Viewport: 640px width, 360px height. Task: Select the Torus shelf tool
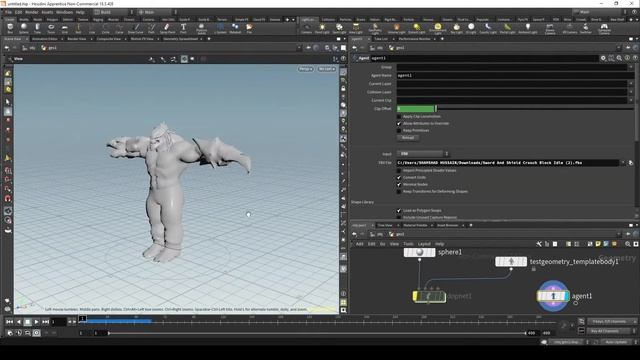[51, 29]
